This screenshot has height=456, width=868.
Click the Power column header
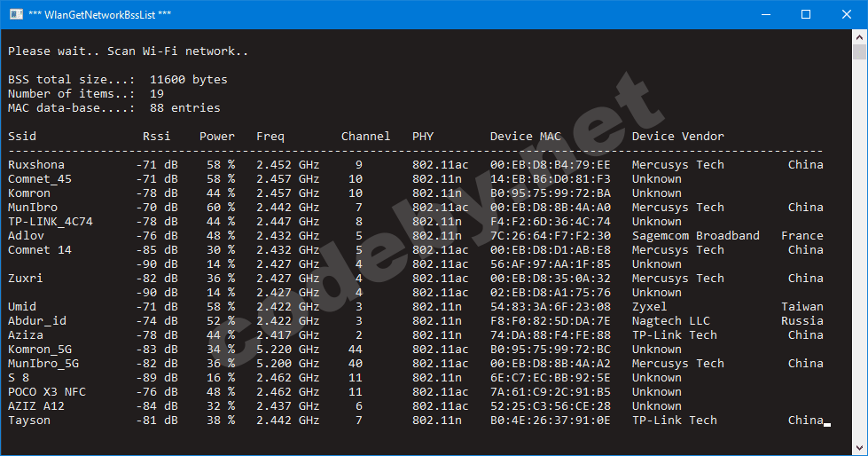click(217, 137)
